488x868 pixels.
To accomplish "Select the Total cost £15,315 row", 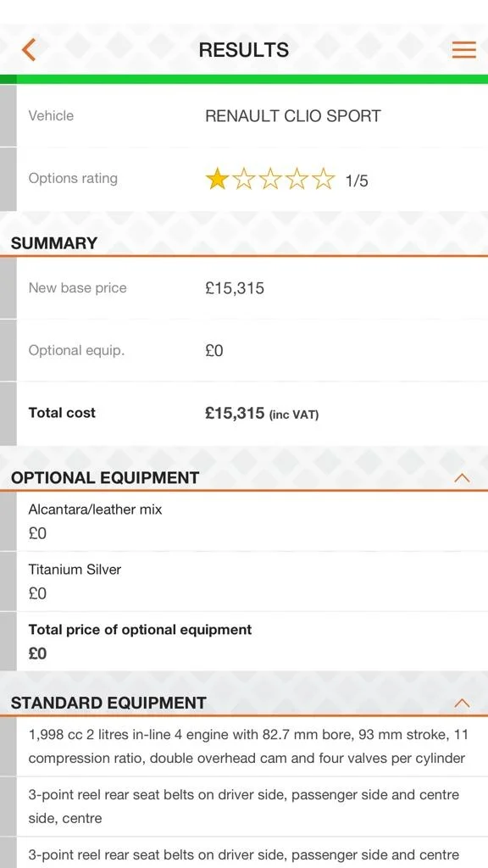I will pyautogui.click(x=252, y=414).
